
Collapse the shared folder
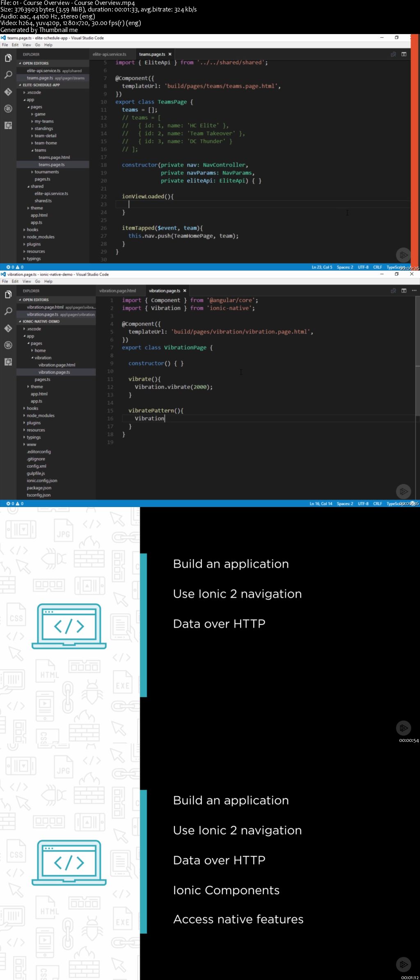pos(37,186)
